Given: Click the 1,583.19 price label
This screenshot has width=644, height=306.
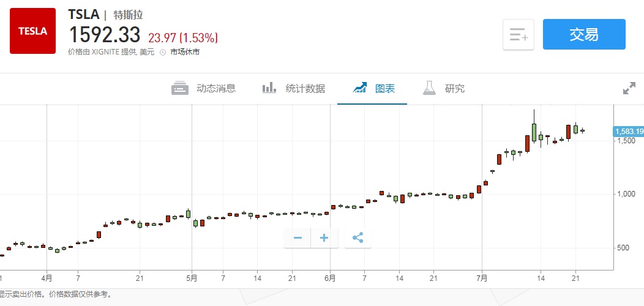Looking at the screenshot, I should (629, 132).
